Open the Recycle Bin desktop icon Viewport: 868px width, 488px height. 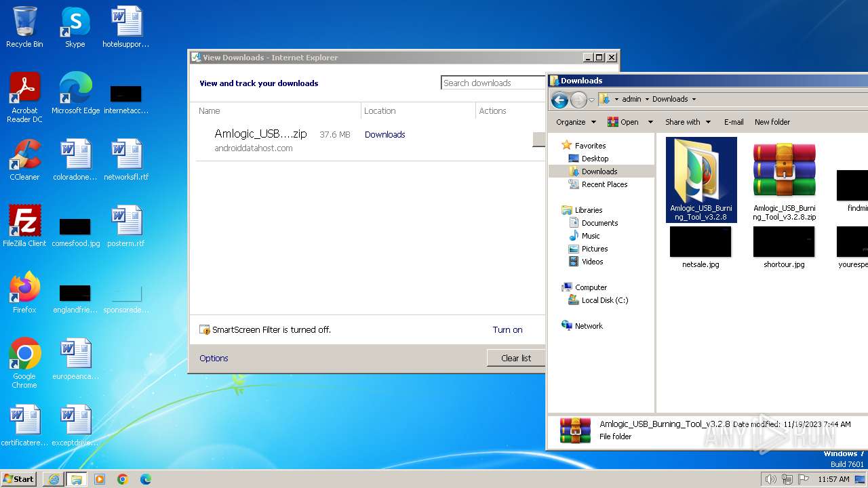pyautogui.click(x=24, y=27)
